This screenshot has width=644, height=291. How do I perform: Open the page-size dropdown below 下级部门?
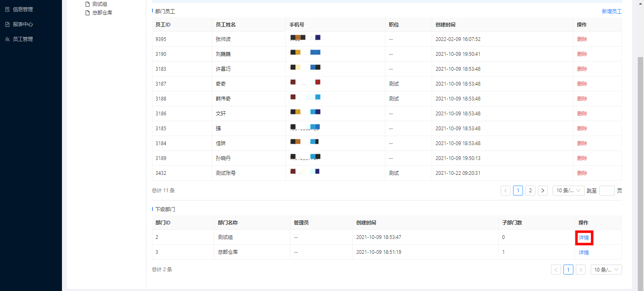point(606,269)
